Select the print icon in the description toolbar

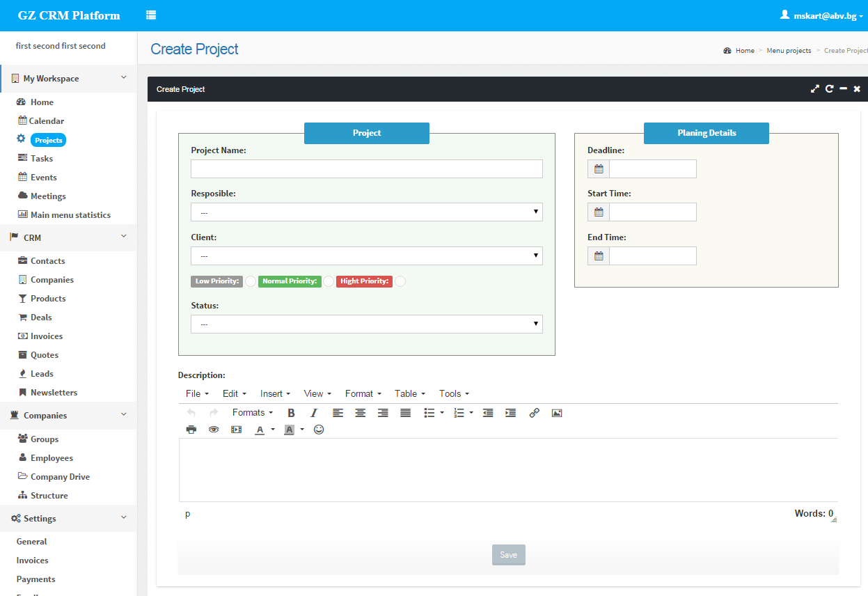pyautogui.click(x=191, y=430)
